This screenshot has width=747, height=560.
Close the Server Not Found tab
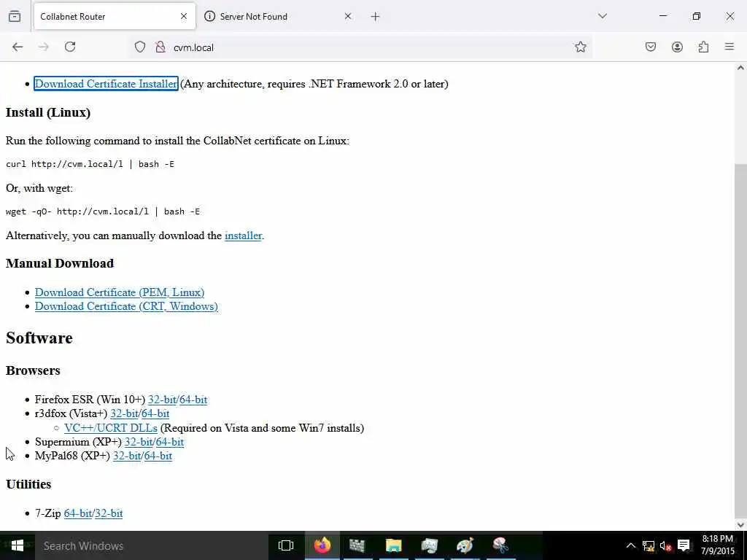click(348, 16)
